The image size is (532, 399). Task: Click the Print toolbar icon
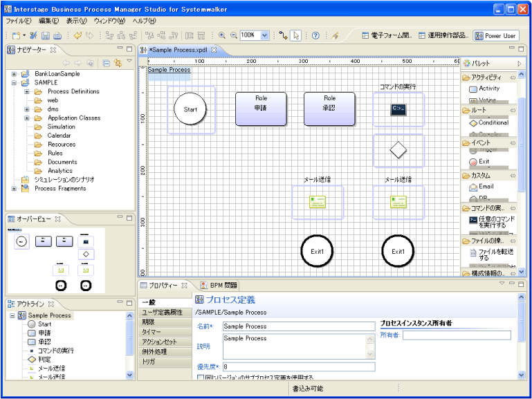click(x=57, y=35)
